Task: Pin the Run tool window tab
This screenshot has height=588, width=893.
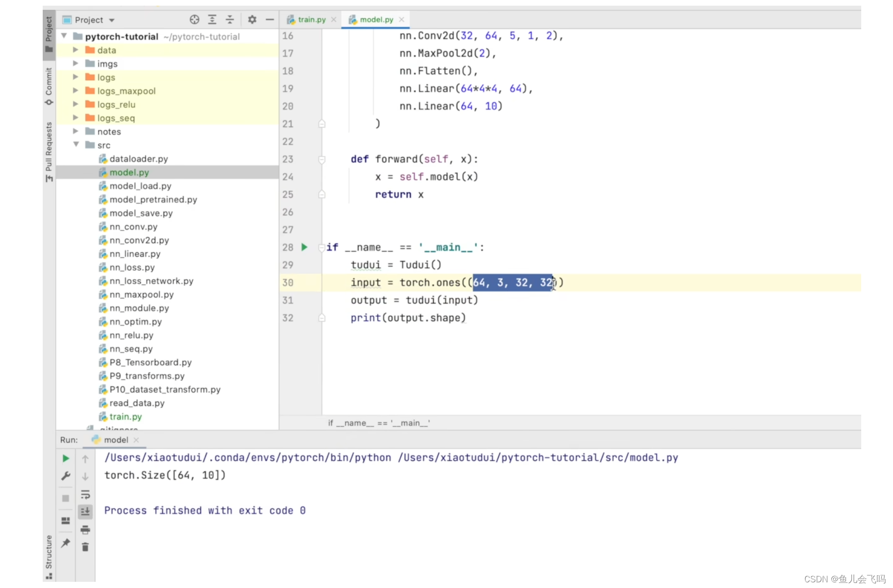Action: coord(66,543)
